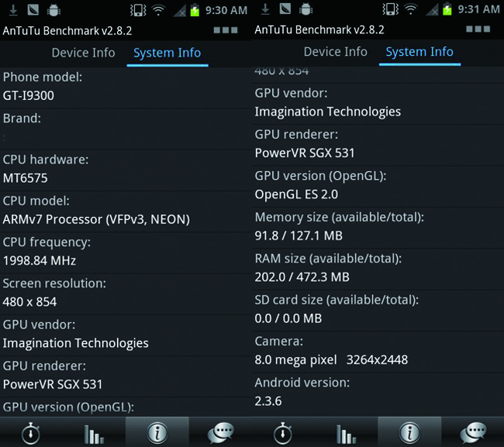Tap AnTuTu Benchmark v2.8.2 title in right screen
The width and height of the screenshot is (504, 447).
(x=319, y=30)
